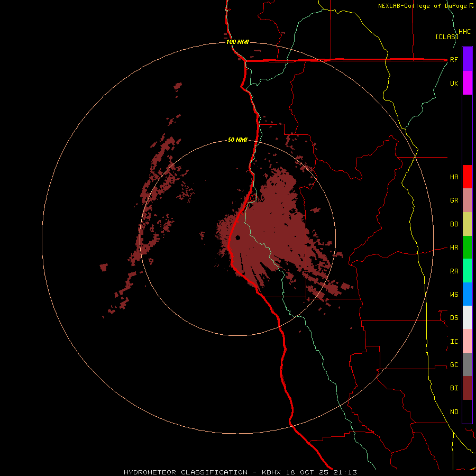Click the UK magenta legend swatch
The height and width of the screenshot is (476, 476).
tap(467, 83)
